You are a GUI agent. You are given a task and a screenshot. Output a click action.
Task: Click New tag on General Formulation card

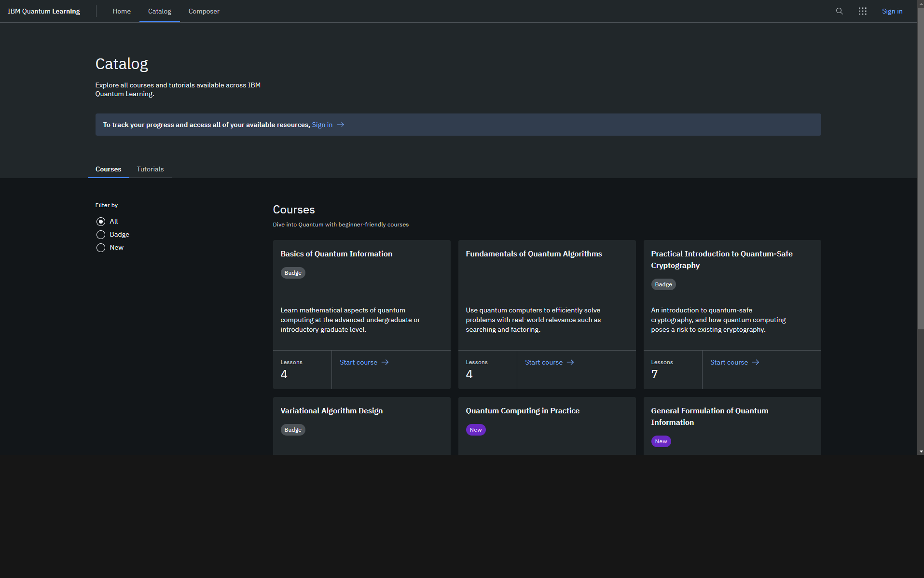coord(661,441)
